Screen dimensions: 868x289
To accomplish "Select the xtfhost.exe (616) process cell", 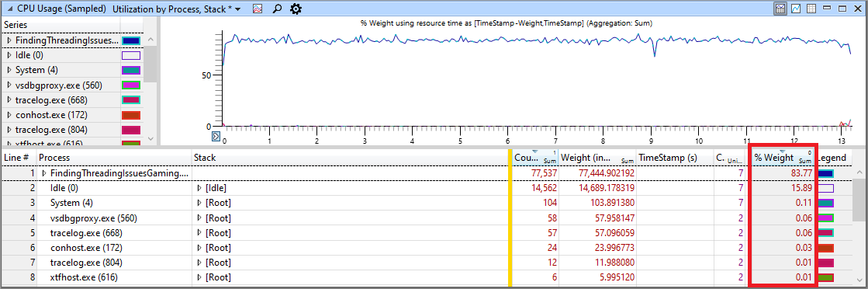I will (114, 277).
